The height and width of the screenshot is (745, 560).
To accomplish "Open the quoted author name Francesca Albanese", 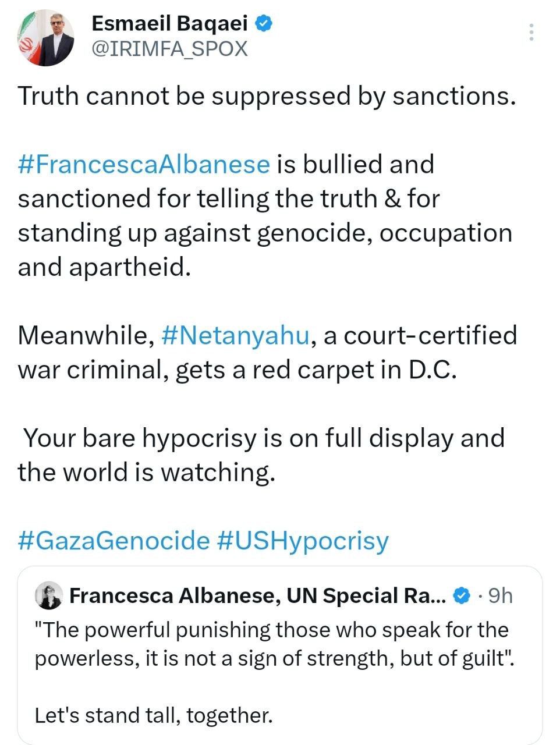I will coord(257,595).
